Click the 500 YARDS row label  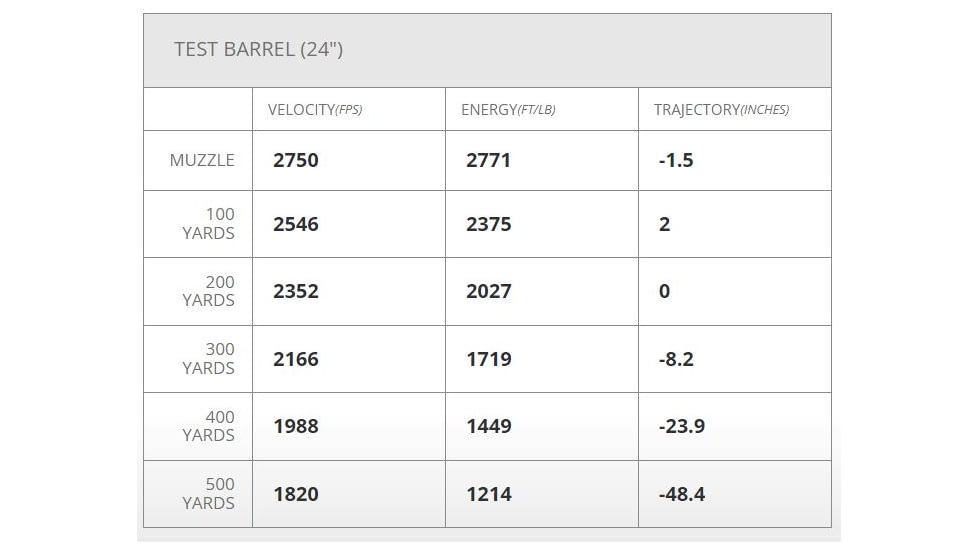(x=209, y=493)
